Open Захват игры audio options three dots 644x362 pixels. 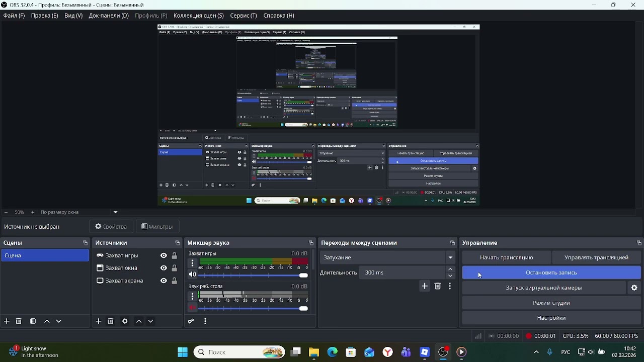coord(192,263)
